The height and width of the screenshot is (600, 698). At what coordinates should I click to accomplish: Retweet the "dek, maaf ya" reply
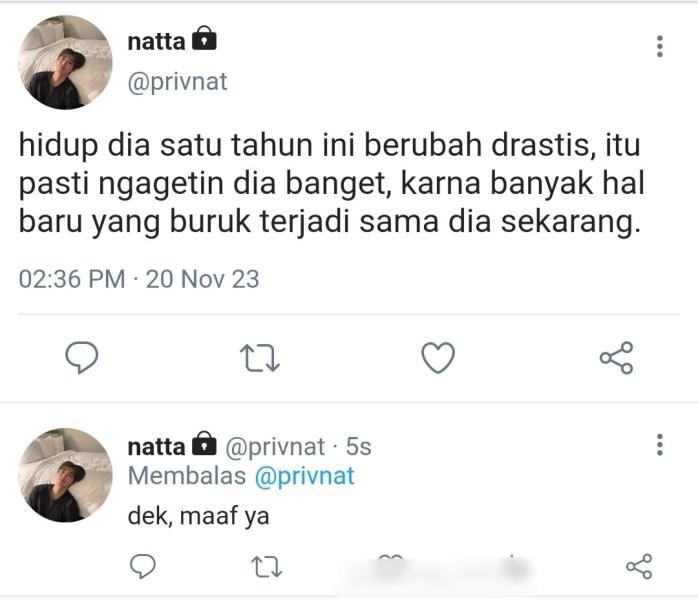(263, 567)
